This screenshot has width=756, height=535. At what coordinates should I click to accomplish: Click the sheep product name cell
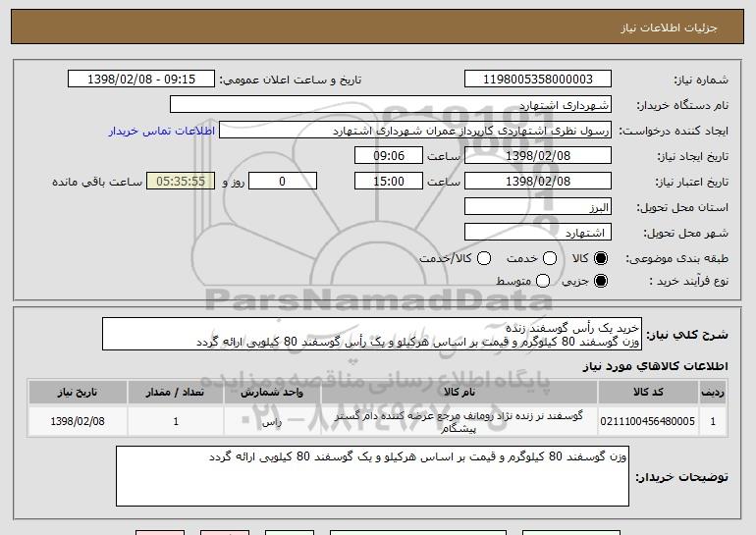[x=459, y=421]
